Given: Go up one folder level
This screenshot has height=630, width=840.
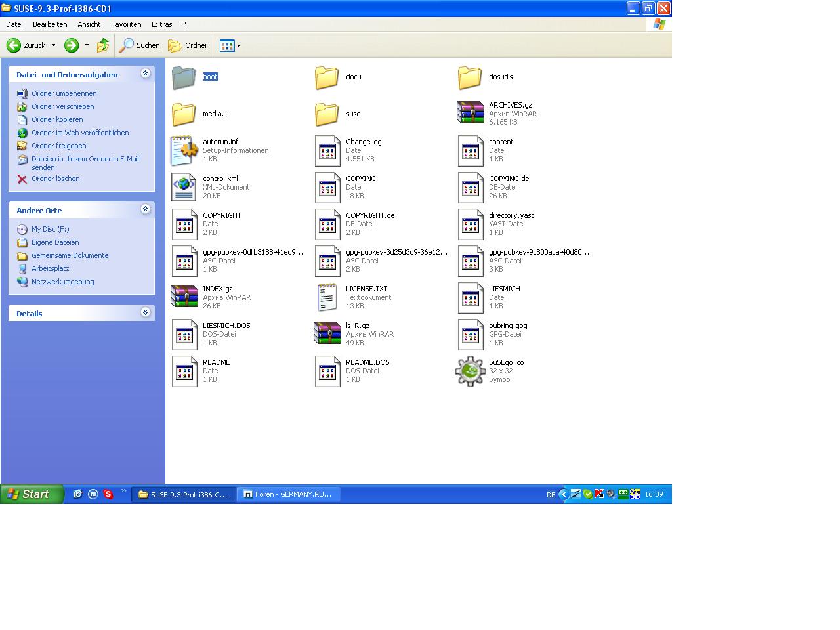Looking at the screenshot, I should coord(103,45).
